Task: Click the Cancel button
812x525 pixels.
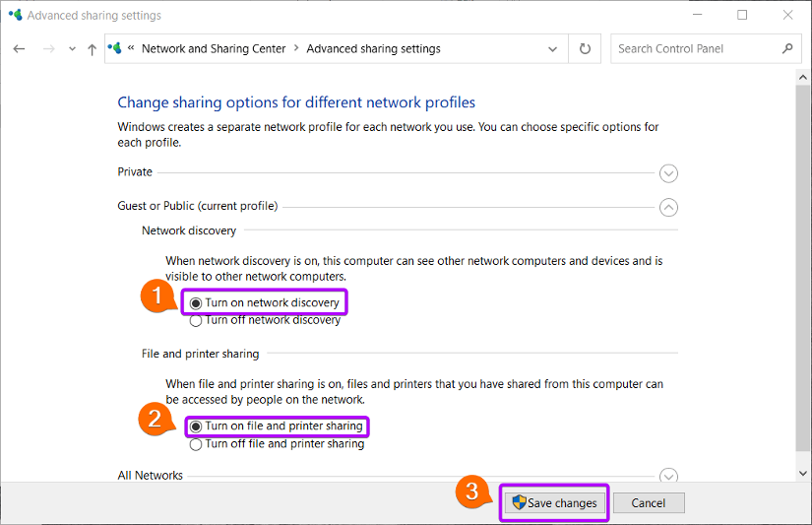Action: click(x=649, y=502)
